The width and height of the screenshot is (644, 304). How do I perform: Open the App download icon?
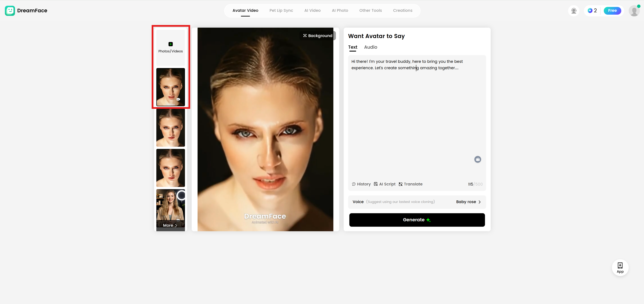[x=620, y=267]
